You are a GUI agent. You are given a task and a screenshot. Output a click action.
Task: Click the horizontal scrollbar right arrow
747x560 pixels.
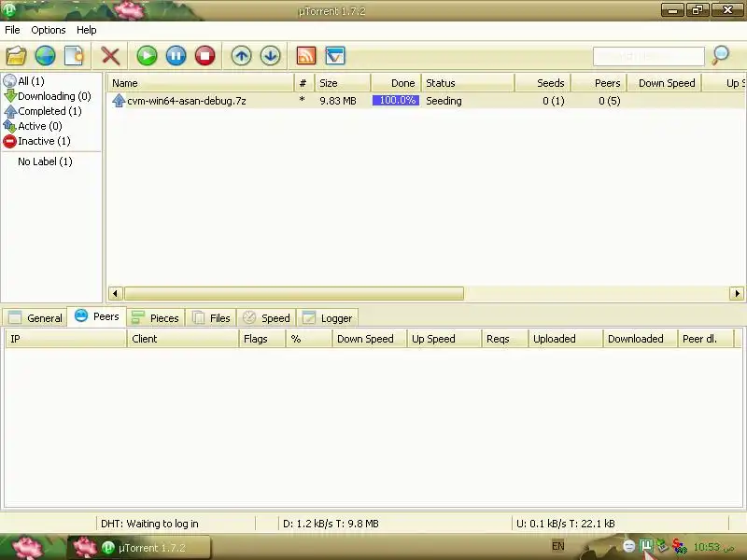click(737, 293)
